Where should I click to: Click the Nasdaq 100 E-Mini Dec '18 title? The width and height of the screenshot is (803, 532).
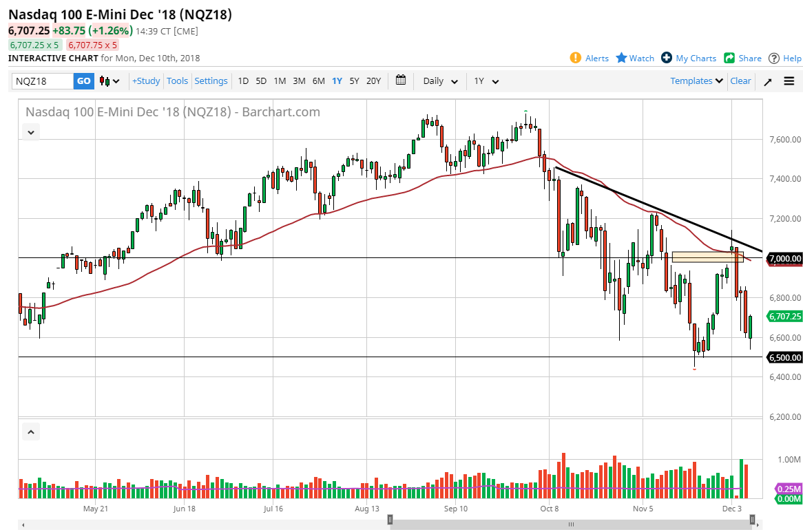click(x=120, y=14)
